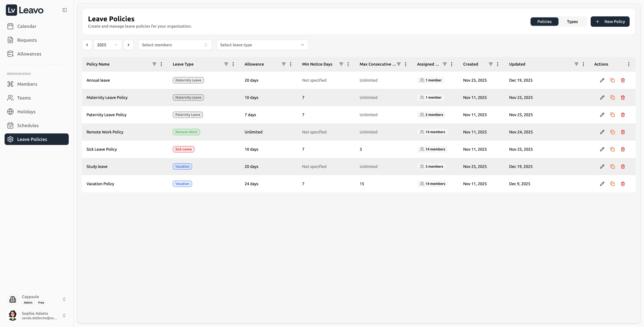Open the Allowances page

click(29, 54)
